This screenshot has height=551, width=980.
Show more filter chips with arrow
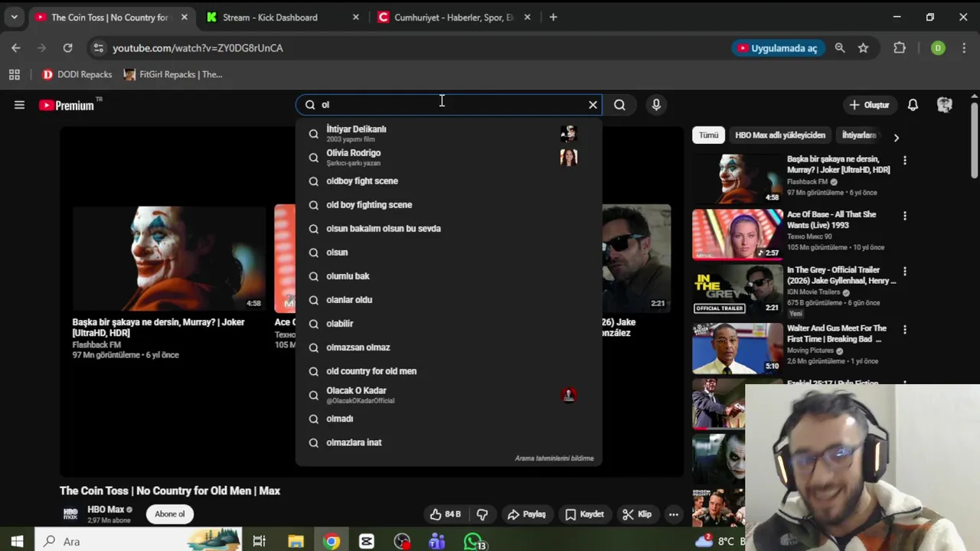click(x=896, y=137)
